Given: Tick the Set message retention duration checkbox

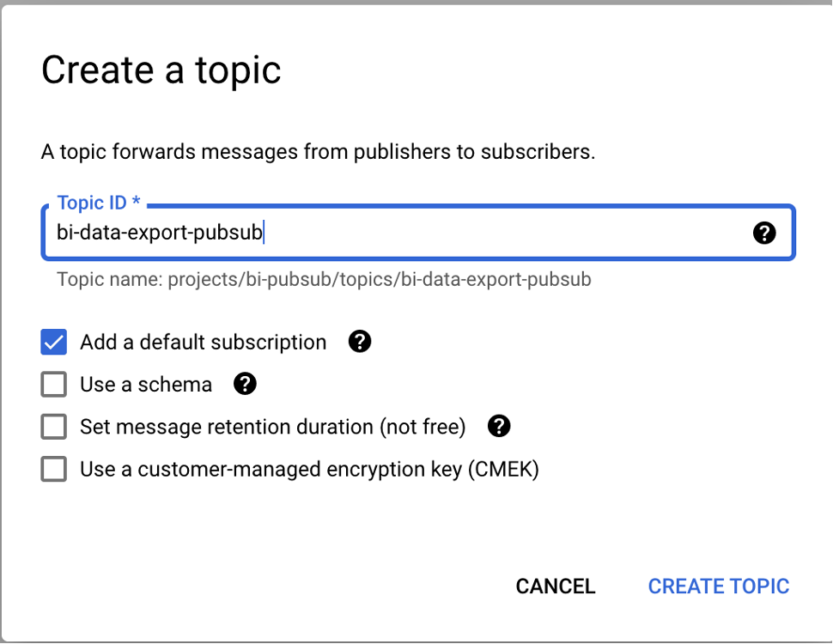Looking at the screenshot, I should click(x=54, y=426).
